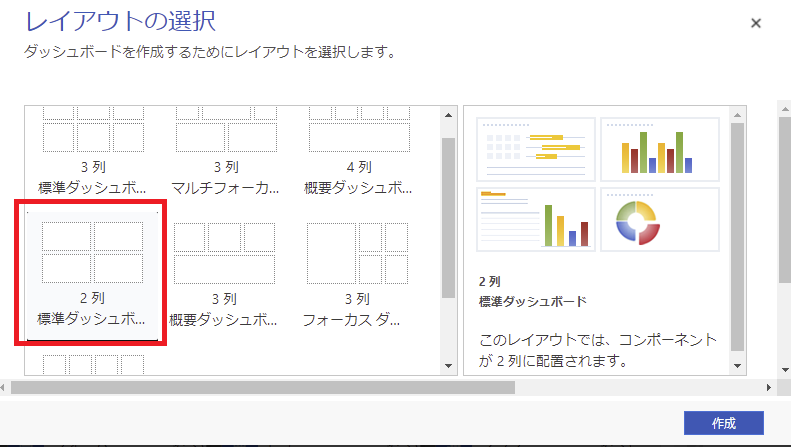The image size is (791, 447).
Task: Click layout list scroll up arrow
Action: (448, 116)
